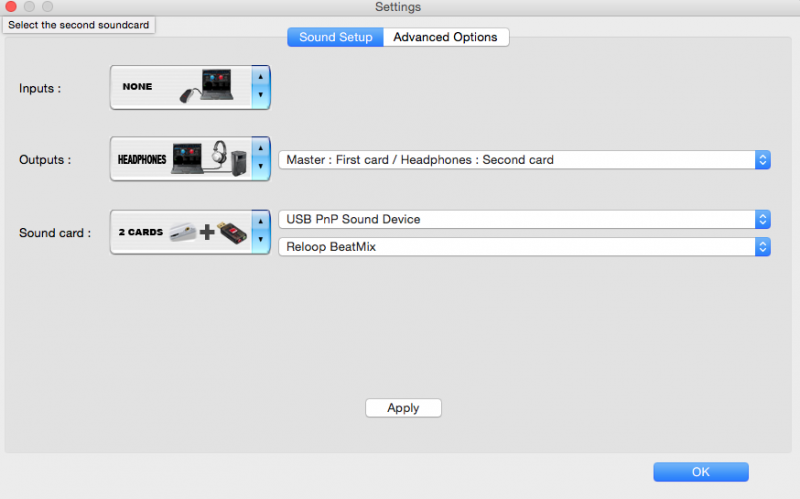The height and width of the screenshot is (499, 800).
Task: Step Inputs selector down arrow
Action: click(x=261, y=95)
